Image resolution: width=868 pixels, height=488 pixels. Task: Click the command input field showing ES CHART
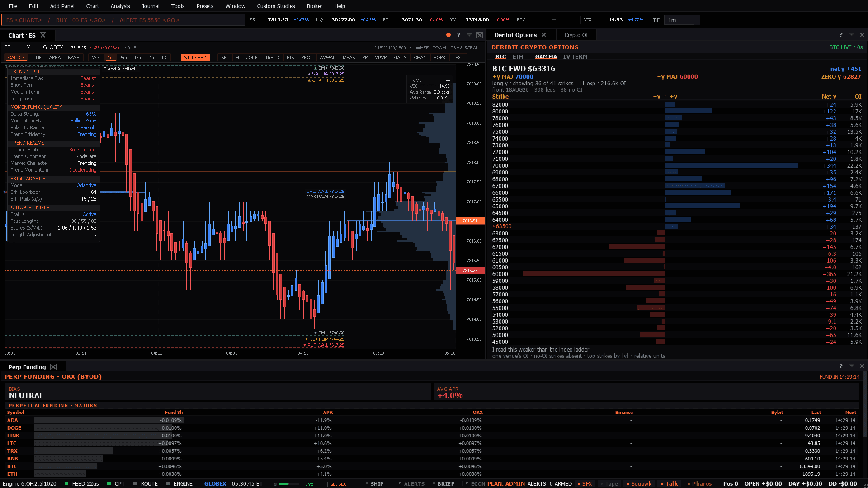(123, 20)
